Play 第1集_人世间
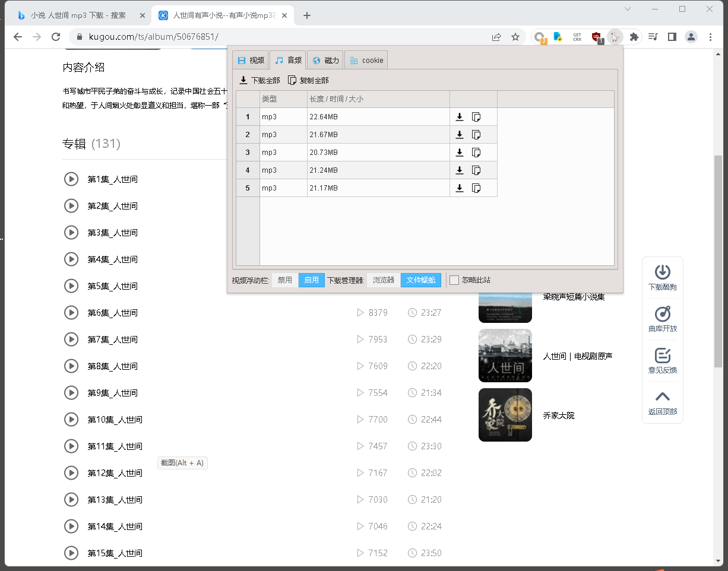Image resolution: width=728 pixels, height=571 pixels. tap(71, 179)
